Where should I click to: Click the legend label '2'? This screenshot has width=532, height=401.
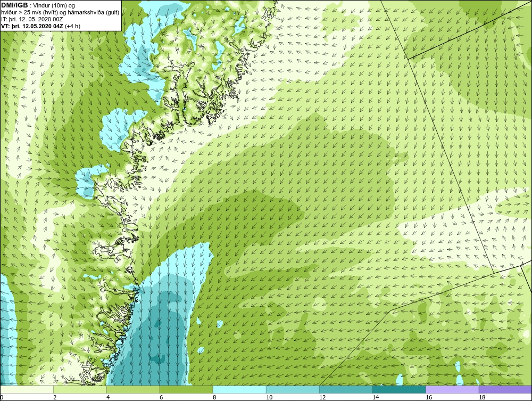pyautogui.click(x=55, y=397)
